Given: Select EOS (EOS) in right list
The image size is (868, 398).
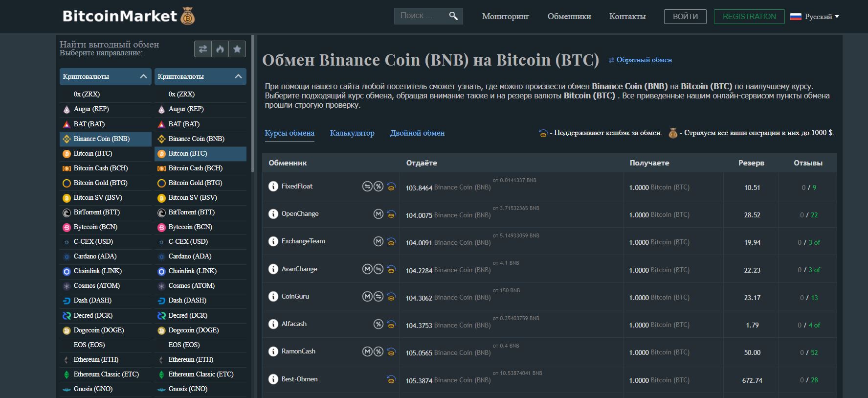Looking at the screenshot, I should point(200,345).
